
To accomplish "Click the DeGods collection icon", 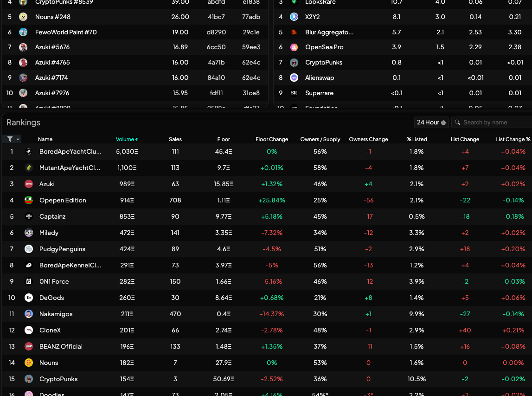I will 28,298.
